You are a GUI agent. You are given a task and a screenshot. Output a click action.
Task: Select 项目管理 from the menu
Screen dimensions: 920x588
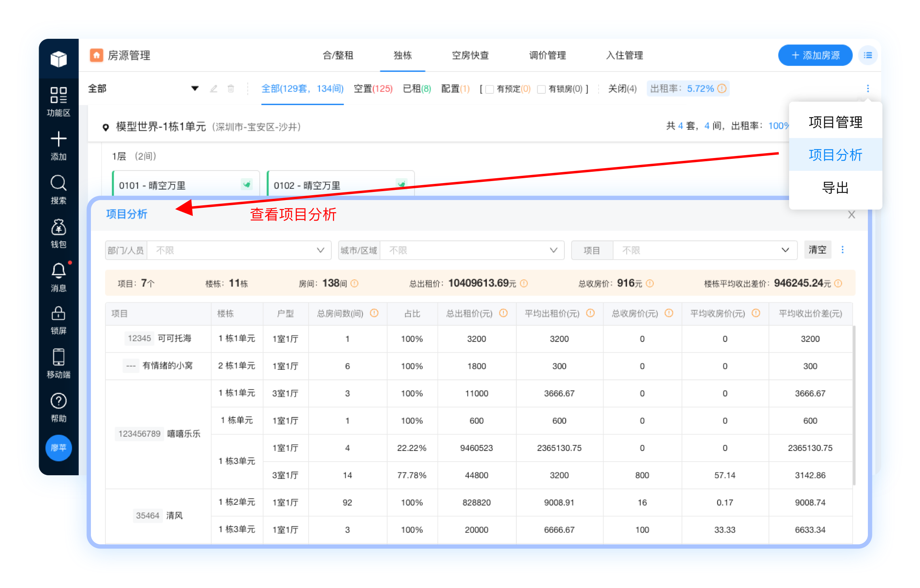click(835, 122)
